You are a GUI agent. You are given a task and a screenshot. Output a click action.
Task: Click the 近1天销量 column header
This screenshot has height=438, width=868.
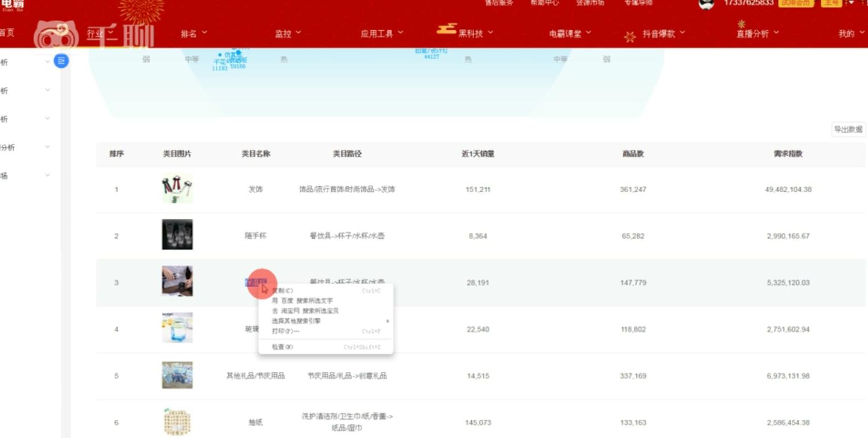(x=478, y=154)
